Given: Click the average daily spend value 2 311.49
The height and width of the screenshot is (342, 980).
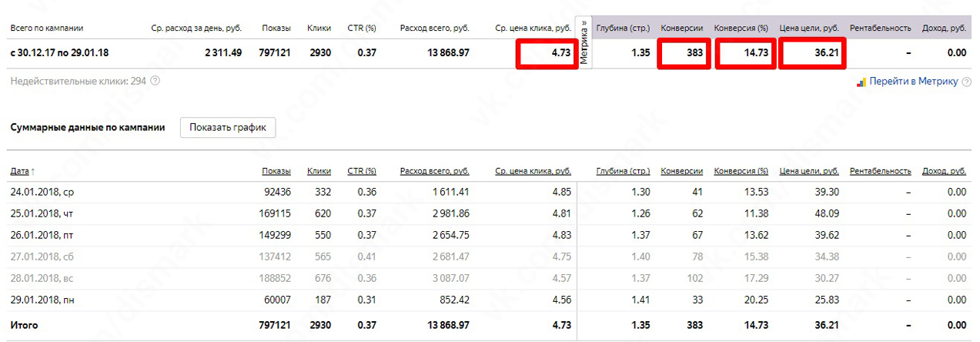Looking at the screenshot, I should (223, 52).
